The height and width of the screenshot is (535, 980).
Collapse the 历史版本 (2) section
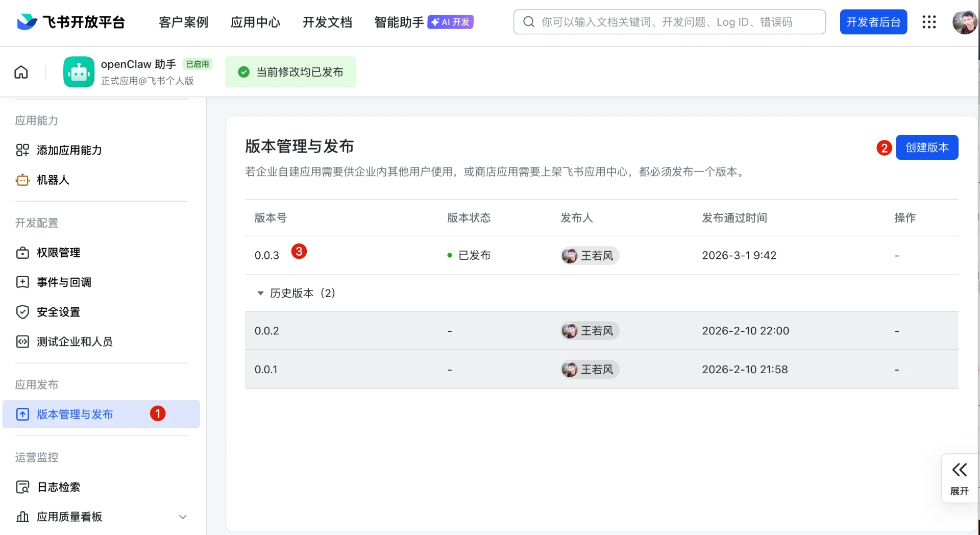click(260, 293)
